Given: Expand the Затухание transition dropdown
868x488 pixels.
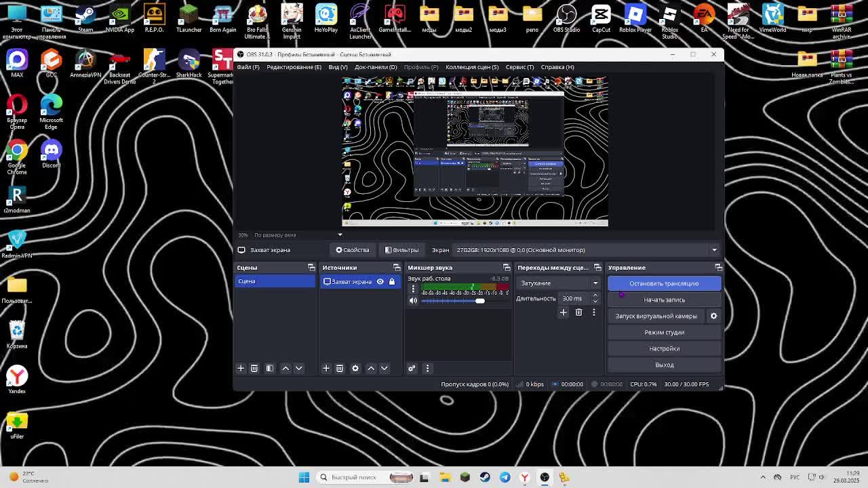Looking at the screenshot, I should coord(559,283).
